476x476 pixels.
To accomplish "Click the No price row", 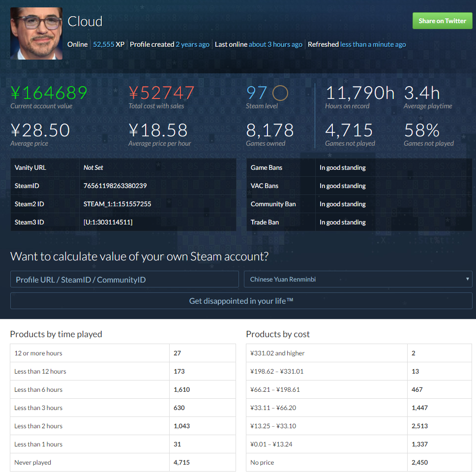I will [359, 462].
